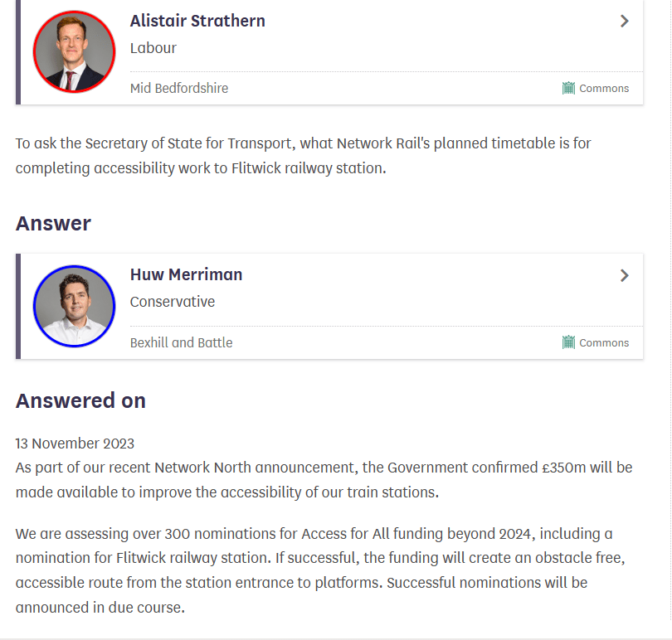Click the question text about Flitwick accessibility timetable
The height and width of the screenshot is (640, 672).
pos(303,156)
